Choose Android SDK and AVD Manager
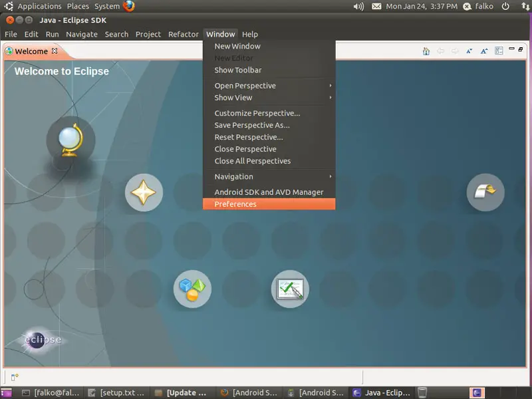Viewport: 532px width, 399px height. click(x=269, y=192)
